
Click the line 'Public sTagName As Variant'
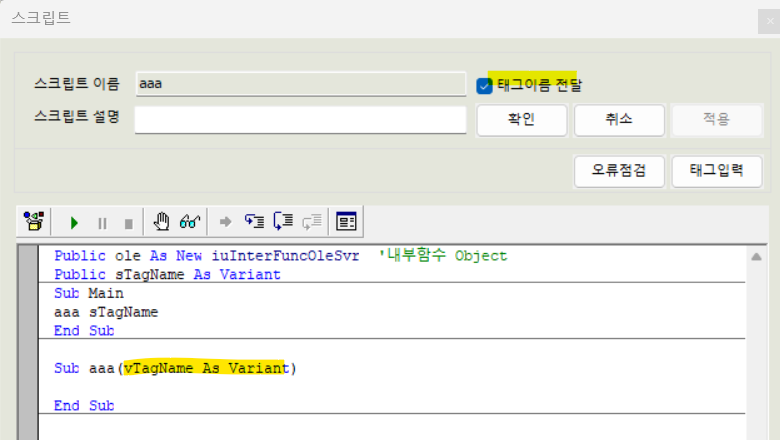[167, 274]
